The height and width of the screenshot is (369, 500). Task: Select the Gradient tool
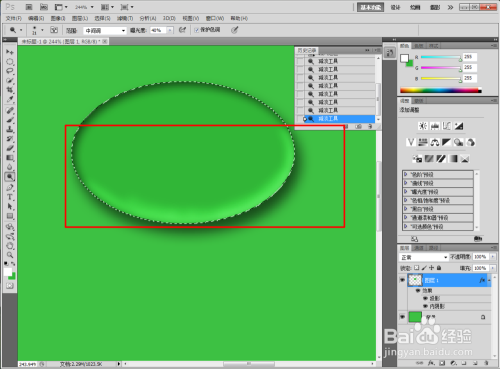tap(10, 158)
